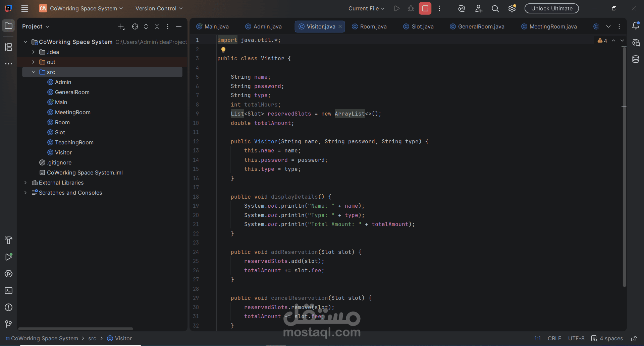Expand the .idea folder
This screenshot has height=346, width=644.
34,52
